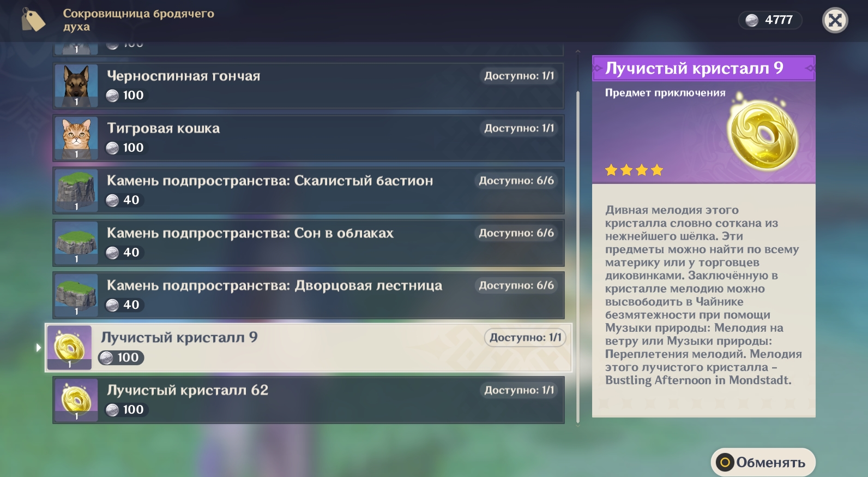Screen dimensions: 868x477
Task: Click Доступно: 1/1 on Черноспинная гончая row
Action: 519,76
